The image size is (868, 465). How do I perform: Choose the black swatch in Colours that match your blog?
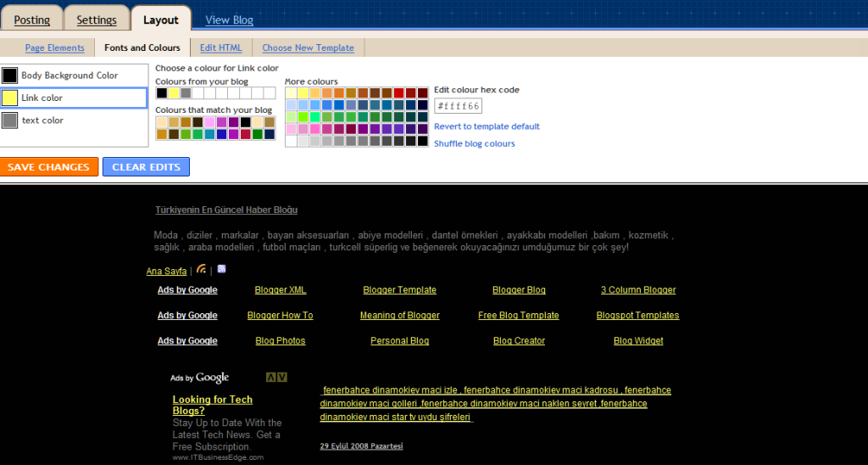(245, 122)
